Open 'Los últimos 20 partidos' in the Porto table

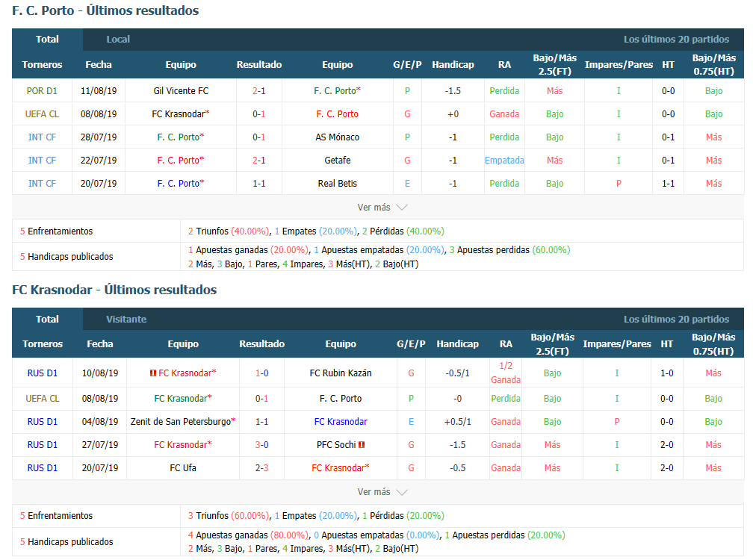tap(676, 40)
